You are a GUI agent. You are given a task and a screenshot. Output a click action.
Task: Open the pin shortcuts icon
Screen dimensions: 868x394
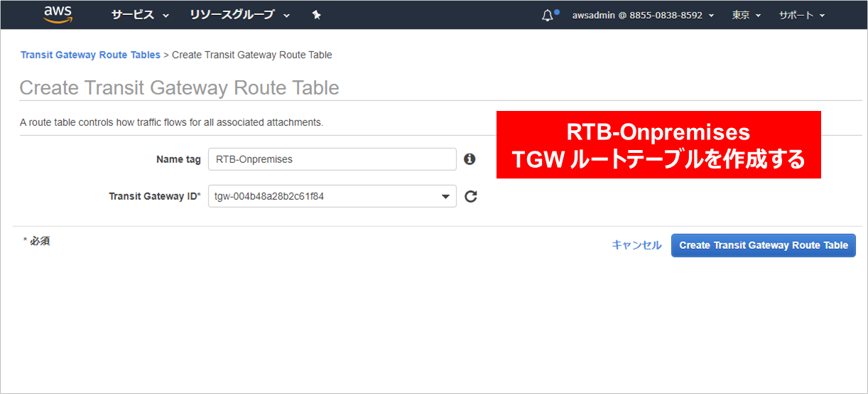click(317, 15)
